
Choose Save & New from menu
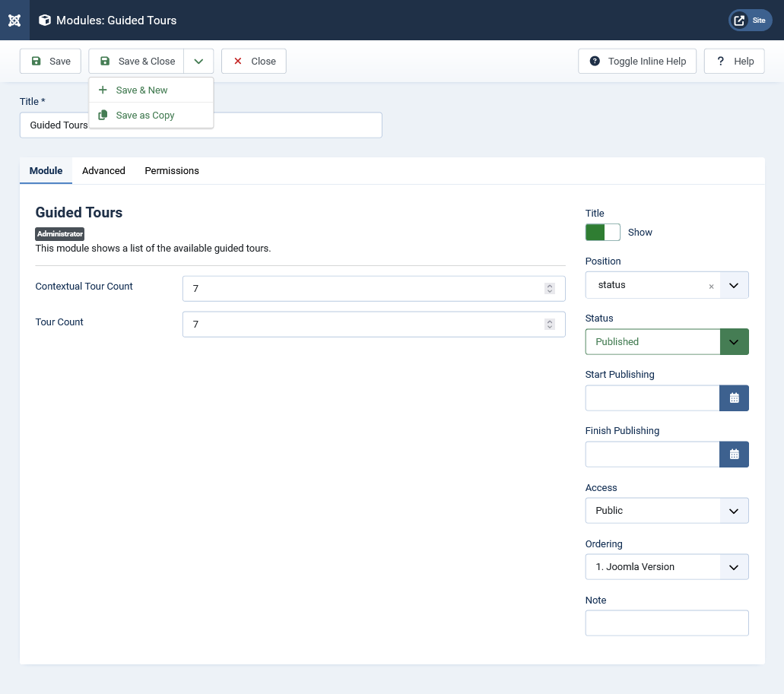(x=141, y=90)
